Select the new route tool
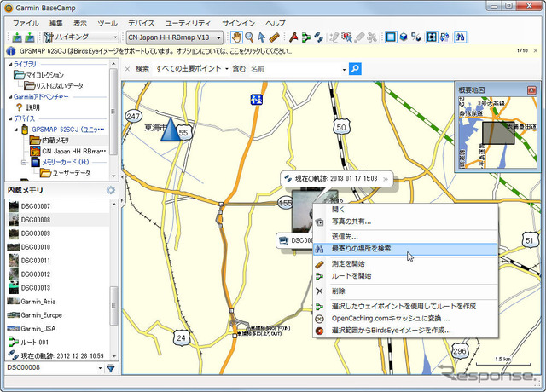 [306, 37]
